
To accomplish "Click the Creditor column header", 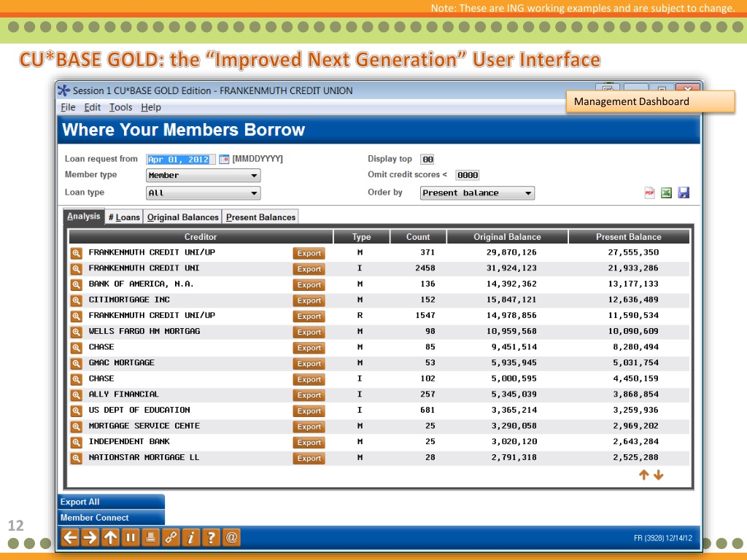I will (201, 237).
